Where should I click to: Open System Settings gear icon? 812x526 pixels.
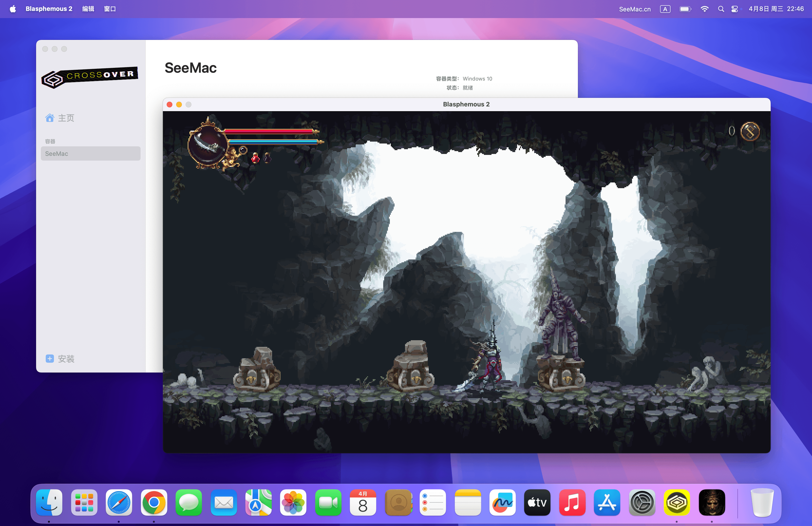coord(642,502)
